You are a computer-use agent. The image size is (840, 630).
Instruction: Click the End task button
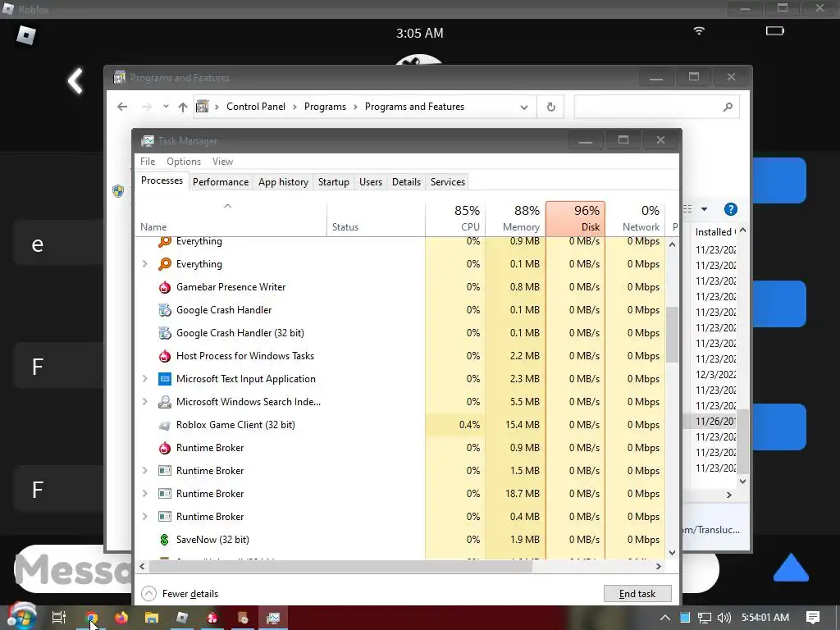637,594
